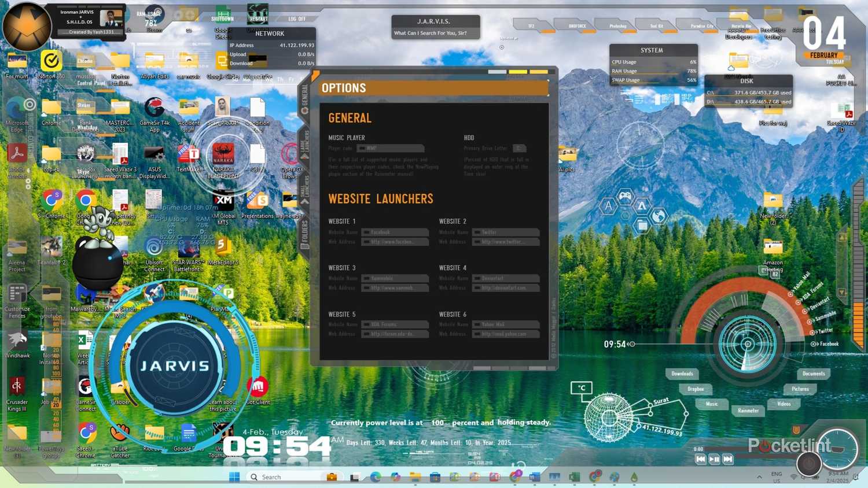This screenshot has height=488, width=868.
Task: Edit Website 6 name field (Yahoo Mail)
Action: pos(506,324)
